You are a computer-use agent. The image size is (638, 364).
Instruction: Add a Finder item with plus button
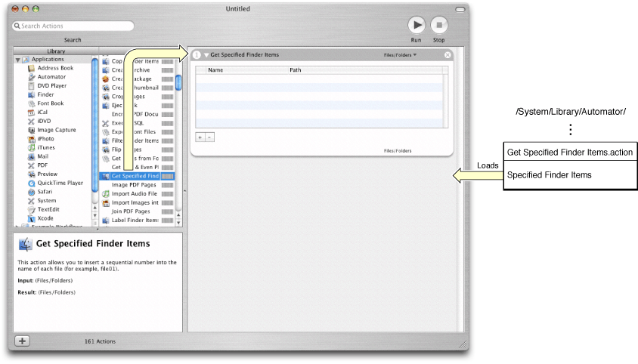click(200, 137)
